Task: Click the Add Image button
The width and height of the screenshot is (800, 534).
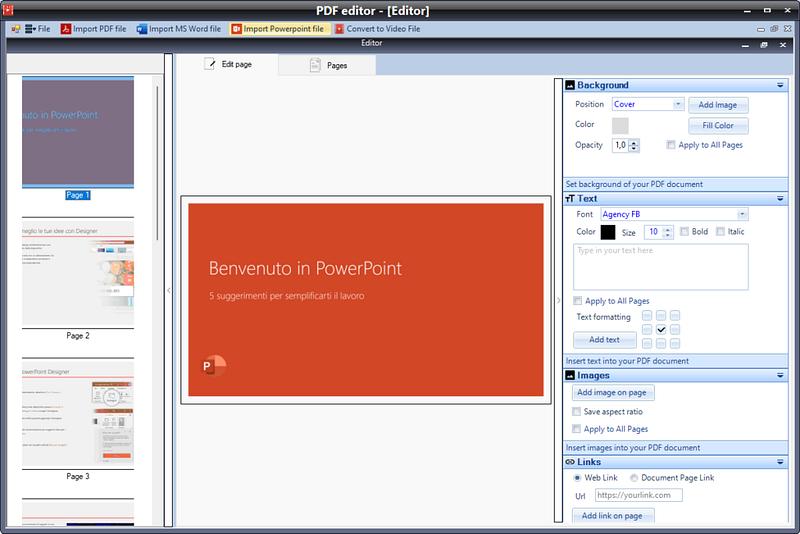Action: click(x=718, y=105)
